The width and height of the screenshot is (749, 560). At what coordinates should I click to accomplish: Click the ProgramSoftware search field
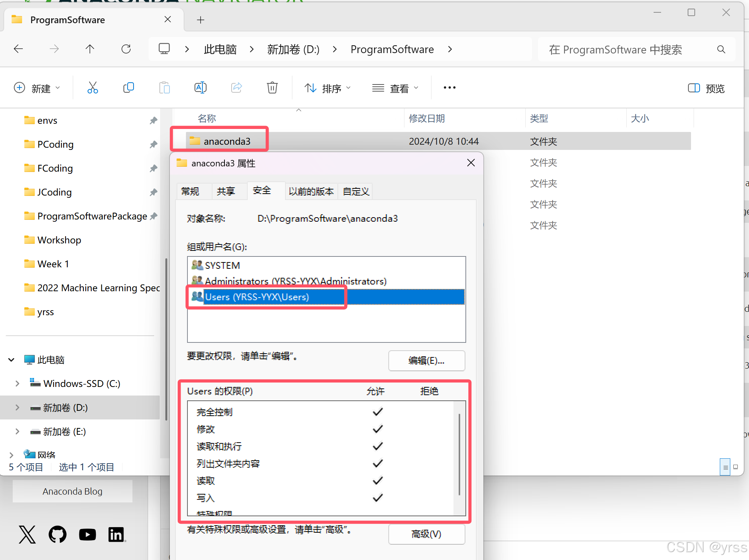click(629, 49)
